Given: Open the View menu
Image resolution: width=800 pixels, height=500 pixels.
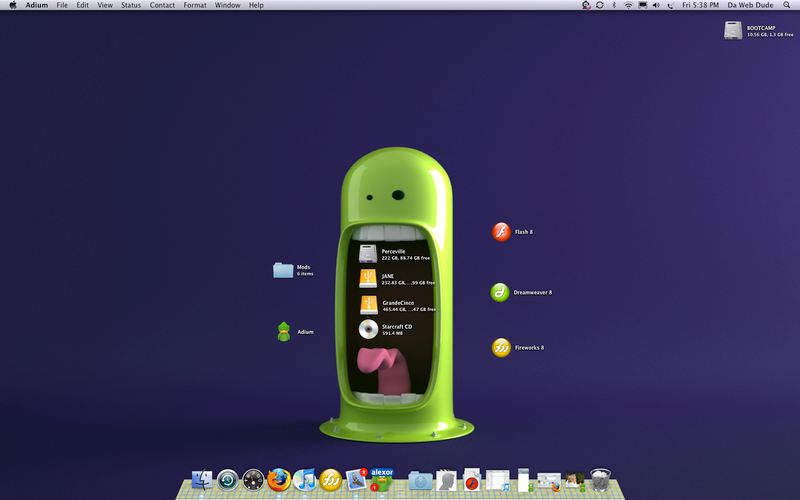Looking at the screenshot, I should [105, 5].
